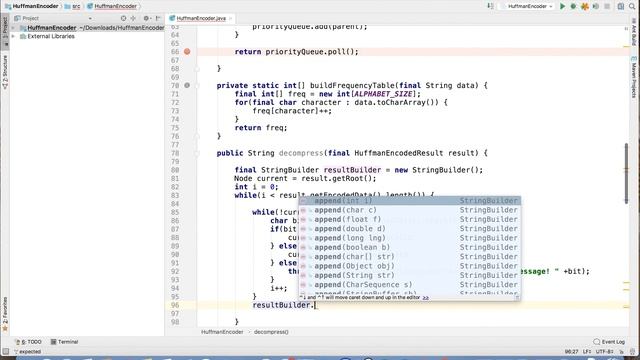The width and height of the screenshot is (640, 360).
Task: Fold the method at line 78 in the gutter
Action: tap(197, 153)
